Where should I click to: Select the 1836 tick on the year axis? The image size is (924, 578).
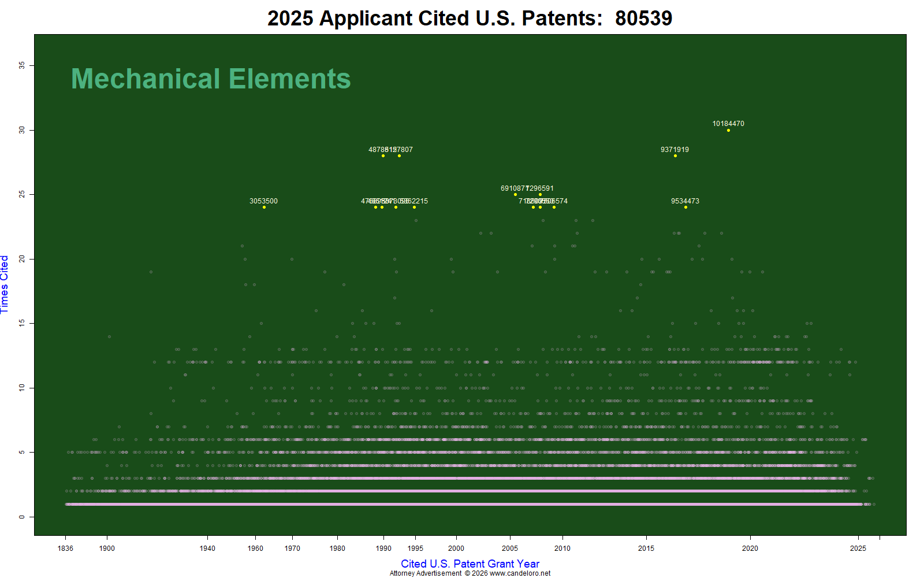[65, 549]
